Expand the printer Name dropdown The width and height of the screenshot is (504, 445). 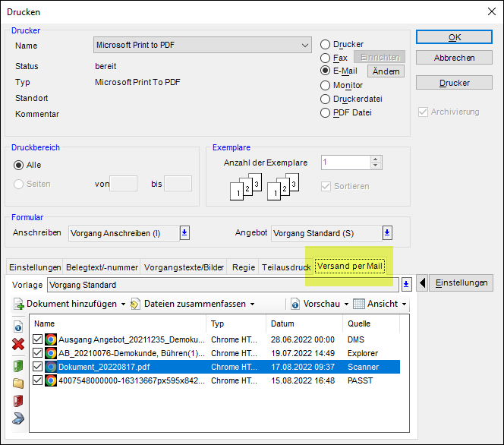point(304,46)
